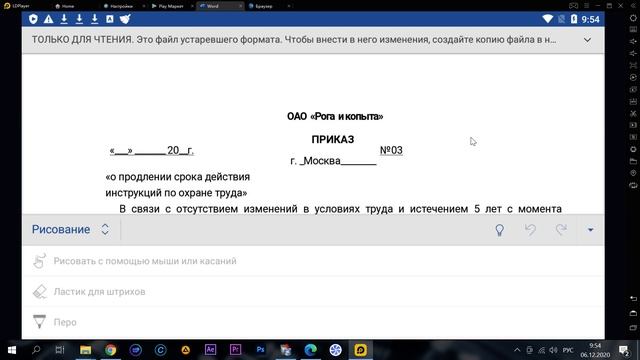This screenshot has width=640, height=360.
Task: Switch to the Play Маркет tab
Action: coord(171,6)
